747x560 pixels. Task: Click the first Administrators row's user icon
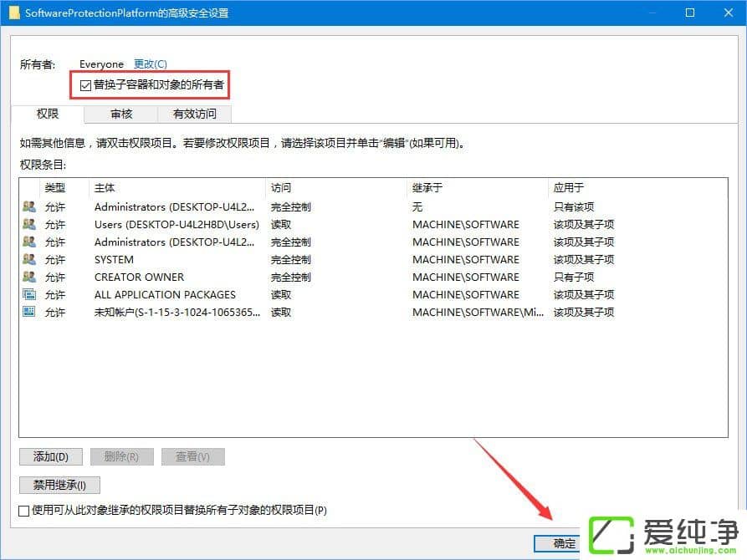(x=27, y=206)
